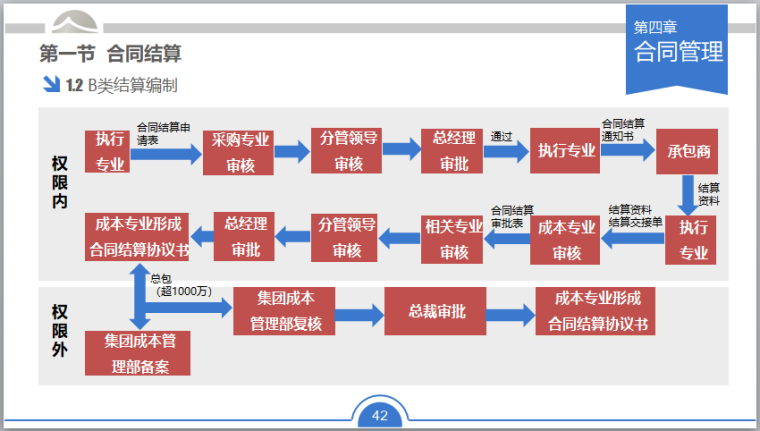Select the 承包商 box

687,151
